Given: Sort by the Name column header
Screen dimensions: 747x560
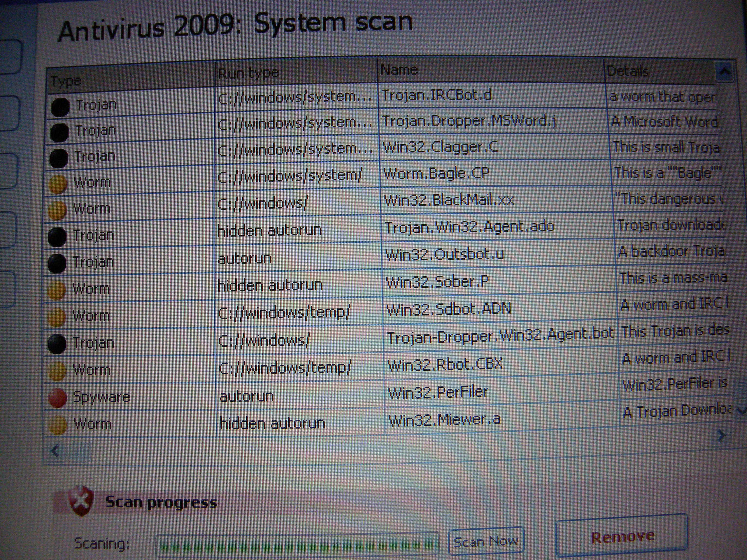Looking at the screenshot, I should [x=399, y=70].
